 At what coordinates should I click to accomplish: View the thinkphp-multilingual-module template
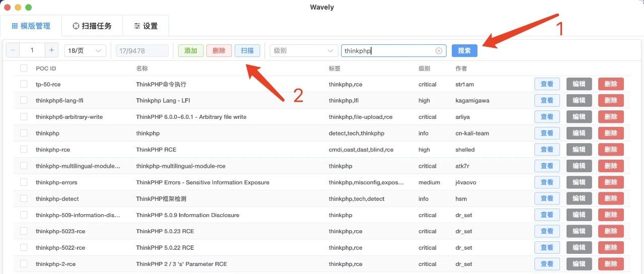(x=547, y=166)
